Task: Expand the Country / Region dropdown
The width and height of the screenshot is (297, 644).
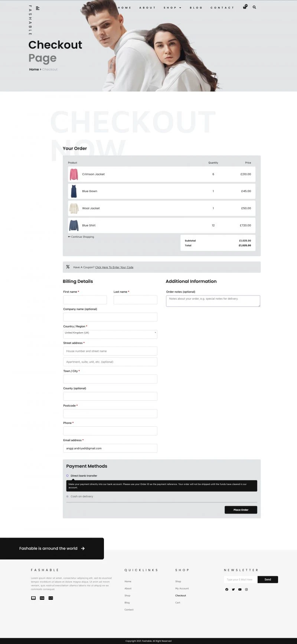Action: pyautogui.click(x=110, y=334)
